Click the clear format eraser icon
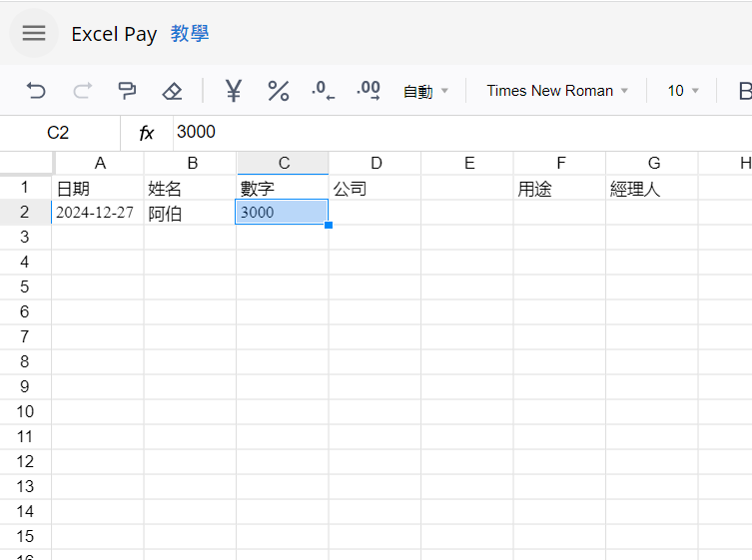The width and height of the screenshot is (752, 560). point(172,91)
